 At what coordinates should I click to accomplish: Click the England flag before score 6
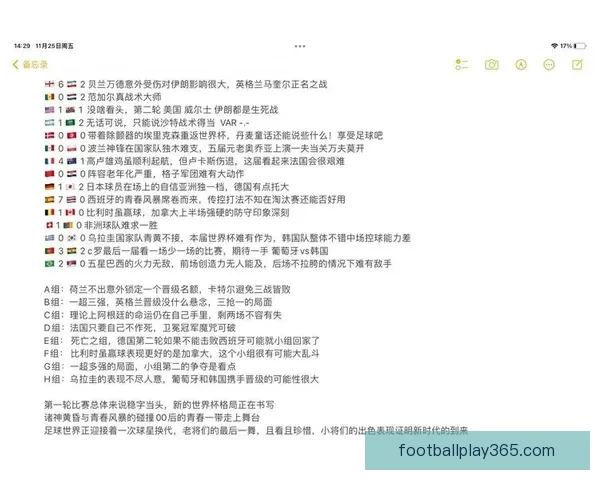point(49,84)
